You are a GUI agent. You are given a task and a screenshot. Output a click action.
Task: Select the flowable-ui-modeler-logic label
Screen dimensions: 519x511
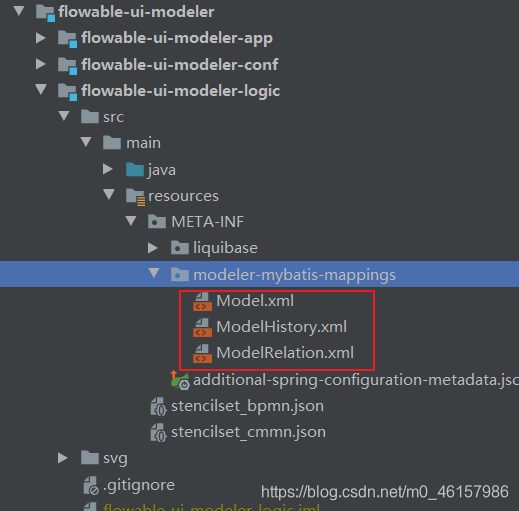tap(180, 92)
